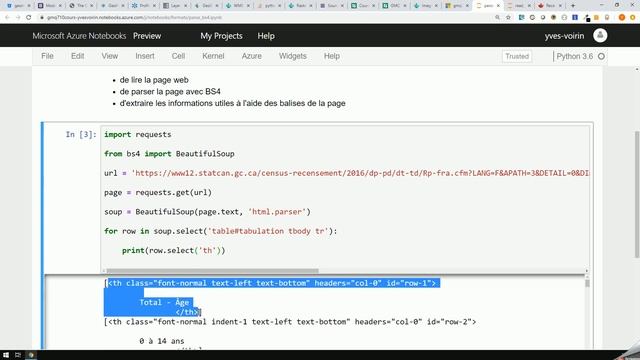Switch to the 'Sour' browser tab
Image resolution: width=640 pixels, height=360 pixels.
click(332, 6)
